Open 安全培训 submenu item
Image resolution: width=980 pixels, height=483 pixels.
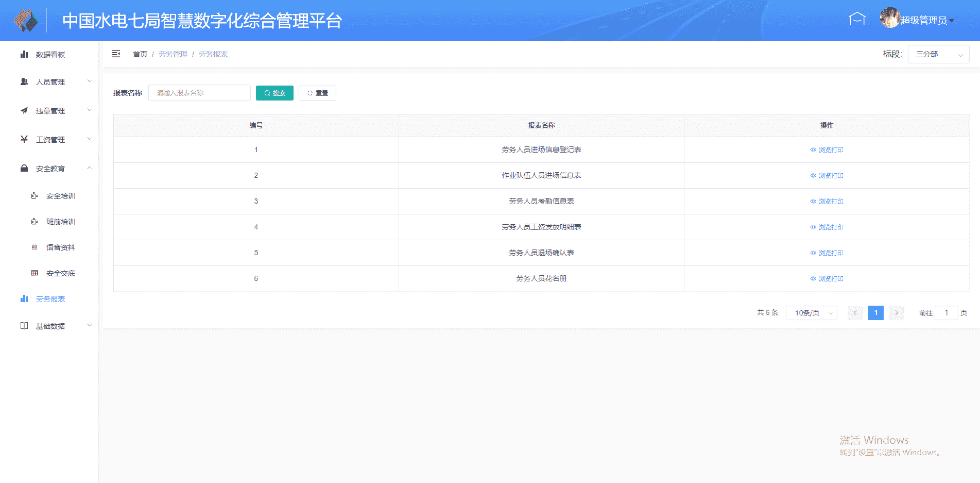[x=60, y=196]
